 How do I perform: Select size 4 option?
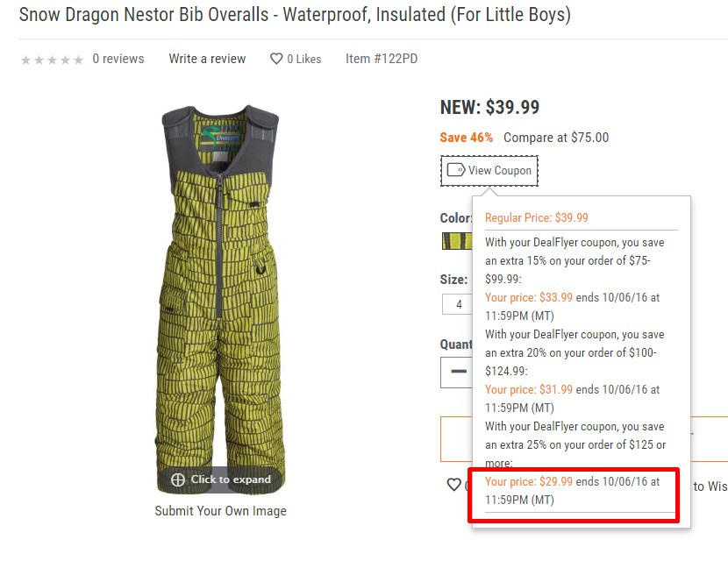pos(458,304)
